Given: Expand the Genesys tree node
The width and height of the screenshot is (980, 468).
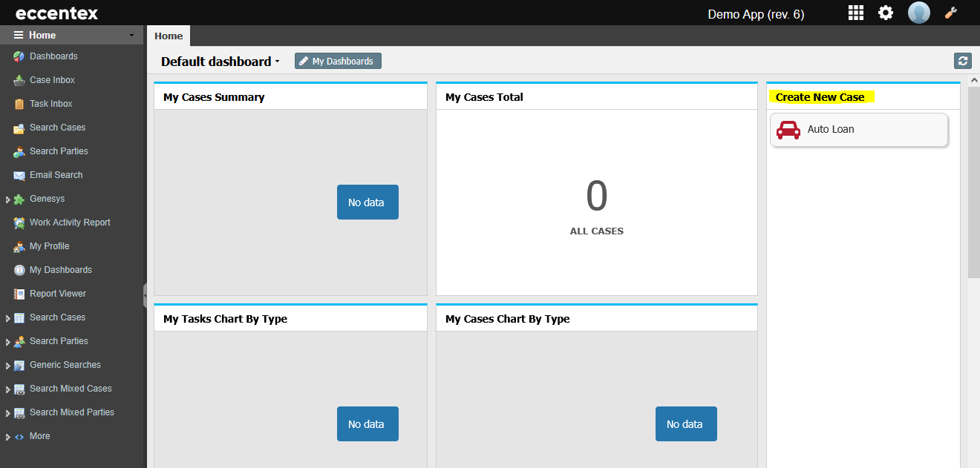Looking at the screenshot, I should pos(8,200).
